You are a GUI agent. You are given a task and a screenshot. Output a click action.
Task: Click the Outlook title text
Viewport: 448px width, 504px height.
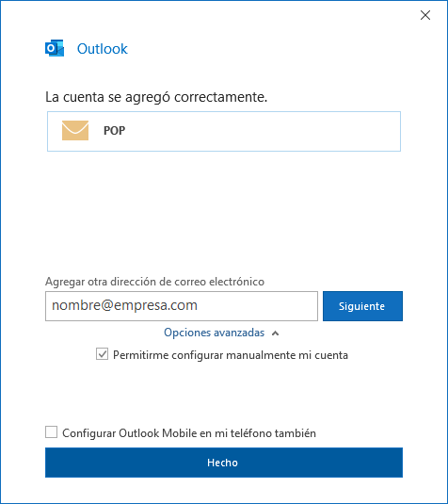[103, 49]
